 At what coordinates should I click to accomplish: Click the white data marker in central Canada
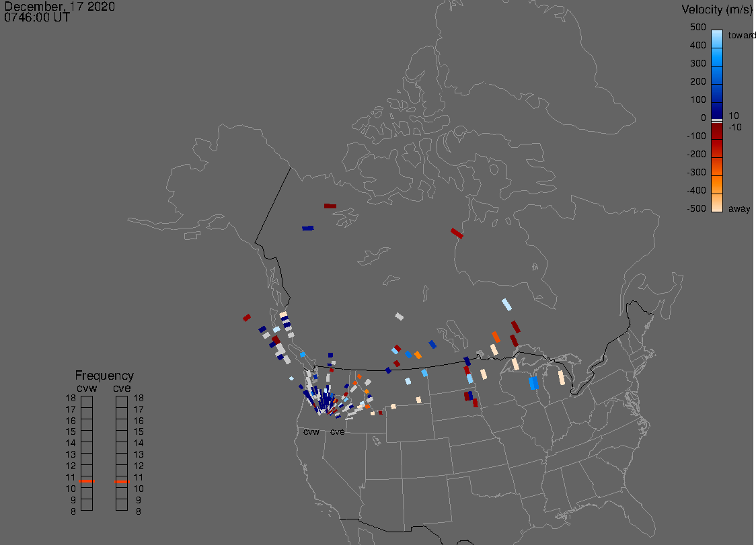tap(400, 317)
